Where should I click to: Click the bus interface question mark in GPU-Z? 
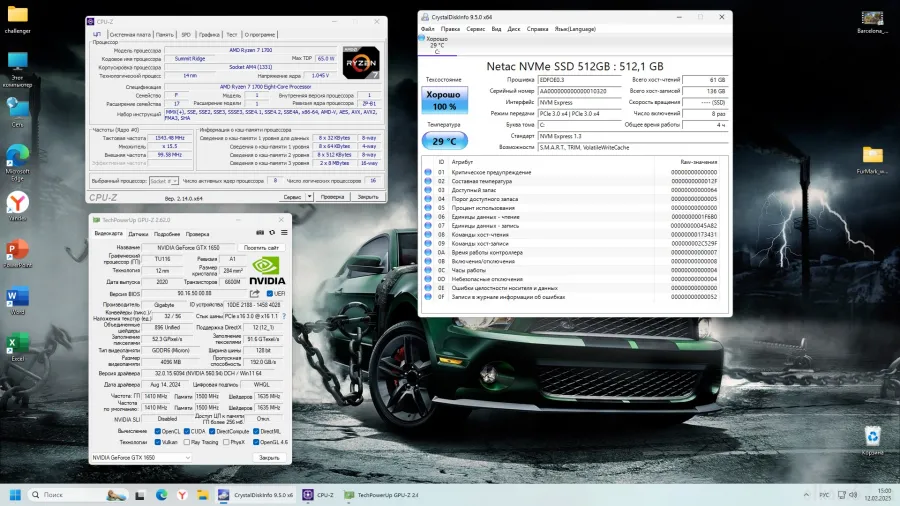click(x=284, y=316)
